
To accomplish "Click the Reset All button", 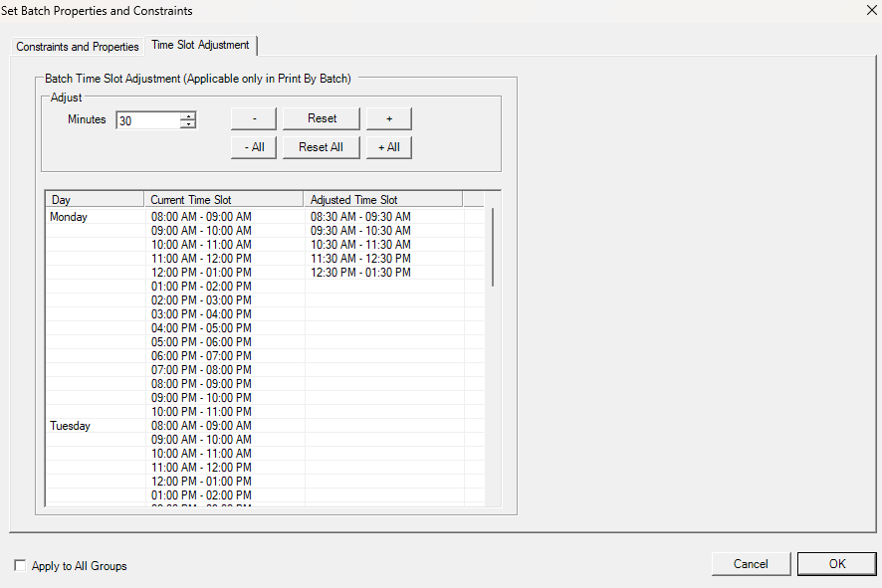I will 321,147.
